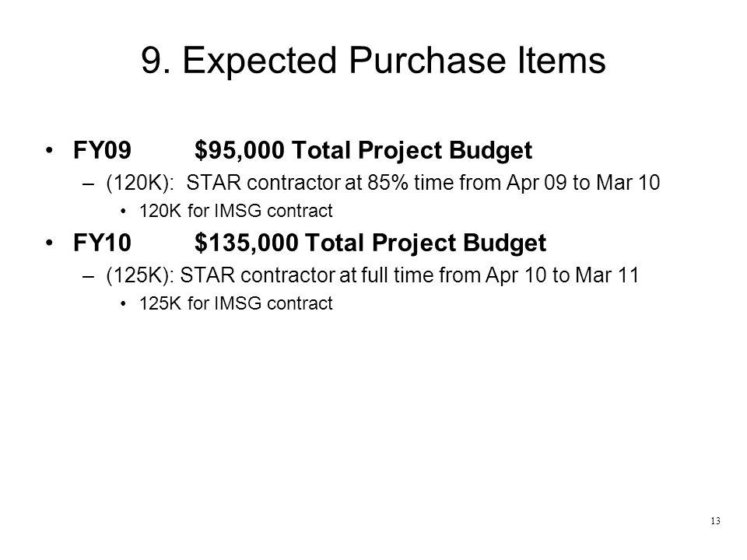The height and width of the screenshot is (560, 747).
Task: Click the number 9 in the title
Action: 151,61
